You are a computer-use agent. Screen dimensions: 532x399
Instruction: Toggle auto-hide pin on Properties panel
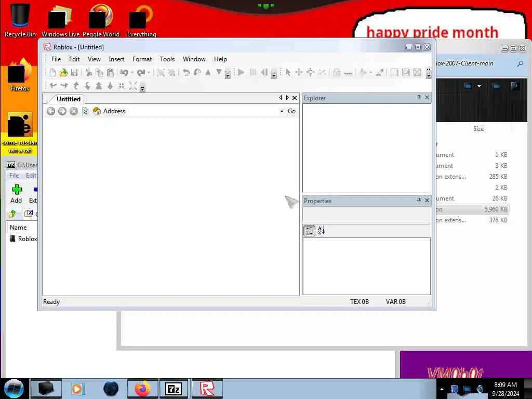click(x=419, y=201)
